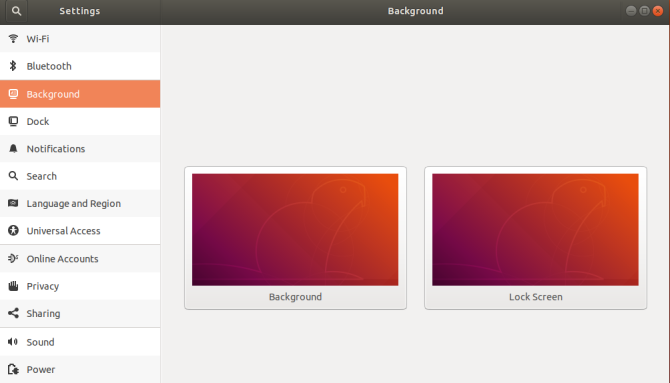This screenshot has width=670, height=383.
Task: Click the Background monitor icon in sidebar
Action: 13,94
